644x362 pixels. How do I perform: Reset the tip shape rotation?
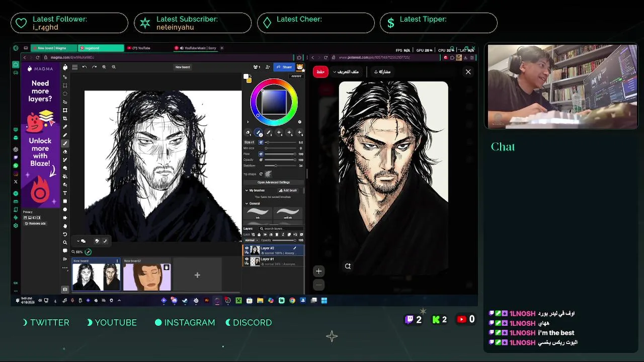click(261, 174)
